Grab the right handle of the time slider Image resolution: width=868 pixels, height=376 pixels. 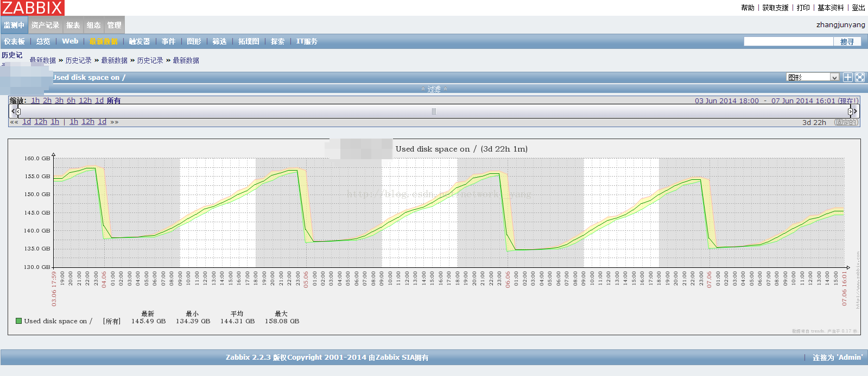pos(850,111)
